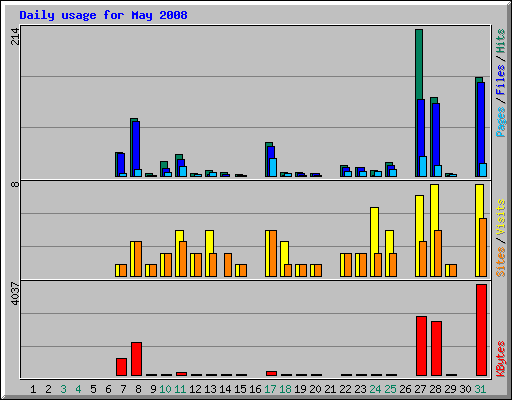The height and width of the screenshot is (400, 512).
Task: Click green day label 10
Action: coord(165,389)
